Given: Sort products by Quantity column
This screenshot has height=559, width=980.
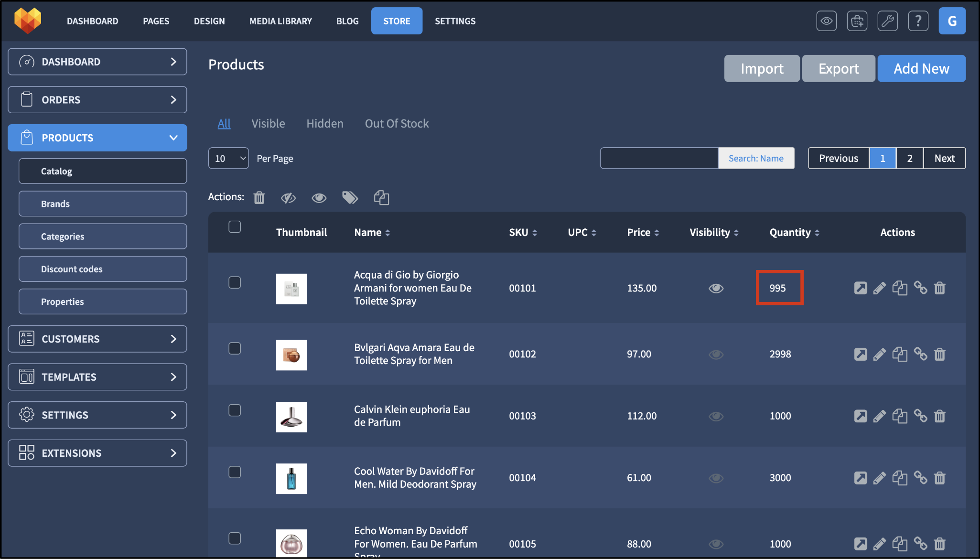Looking at the screenshot, I should (x=794, y=233).
